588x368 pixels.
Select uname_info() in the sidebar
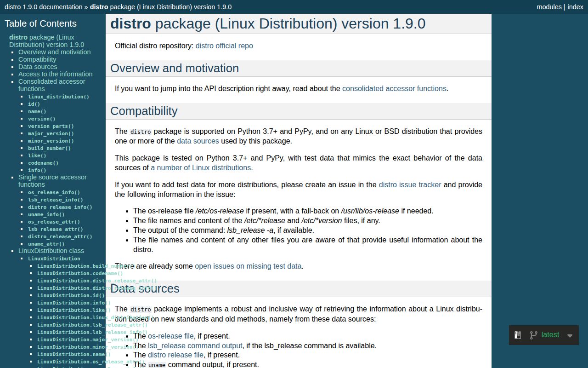point(46,214)
